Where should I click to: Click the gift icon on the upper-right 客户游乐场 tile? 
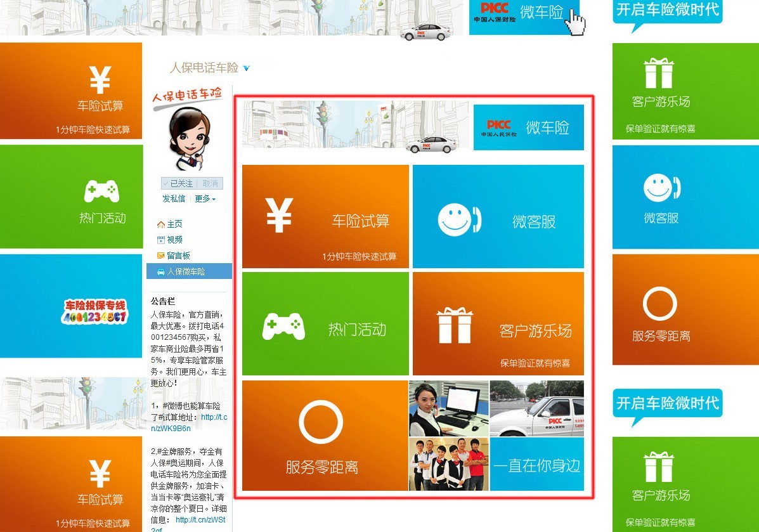point(659,73)
